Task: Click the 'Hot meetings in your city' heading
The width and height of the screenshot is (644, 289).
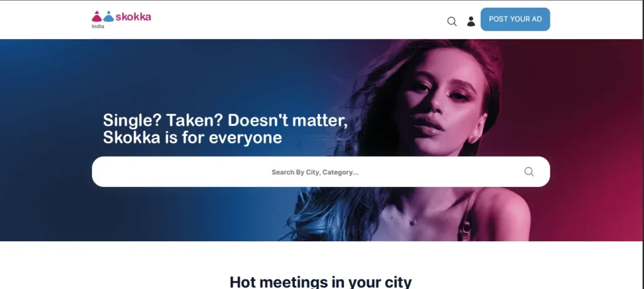Action: (x=320, y=282)
